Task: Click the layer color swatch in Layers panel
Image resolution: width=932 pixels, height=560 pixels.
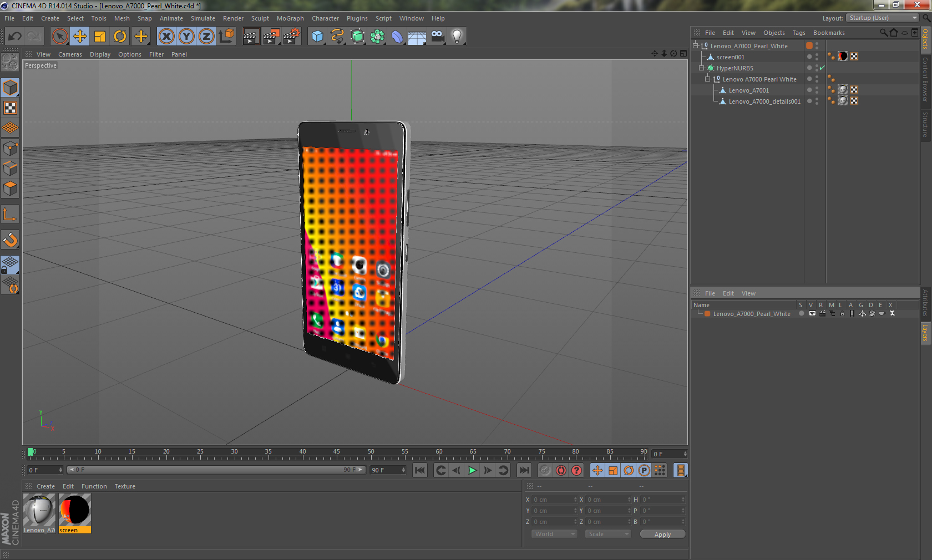Action: click(x=707, y=313)
